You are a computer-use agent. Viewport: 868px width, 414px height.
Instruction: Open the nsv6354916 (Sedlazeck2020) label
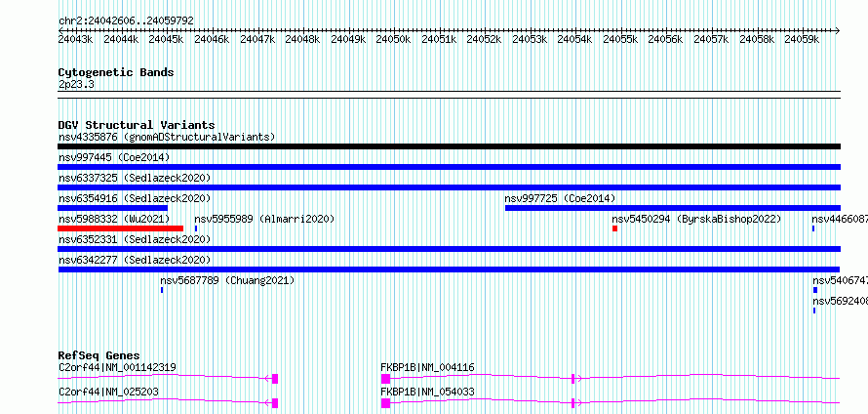(135, 198)
